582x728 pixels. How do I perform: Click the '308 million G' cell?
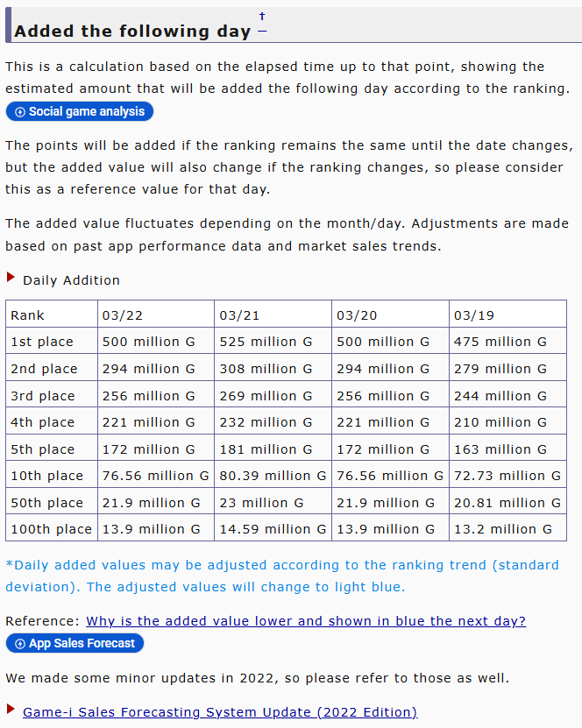point(273,368)
